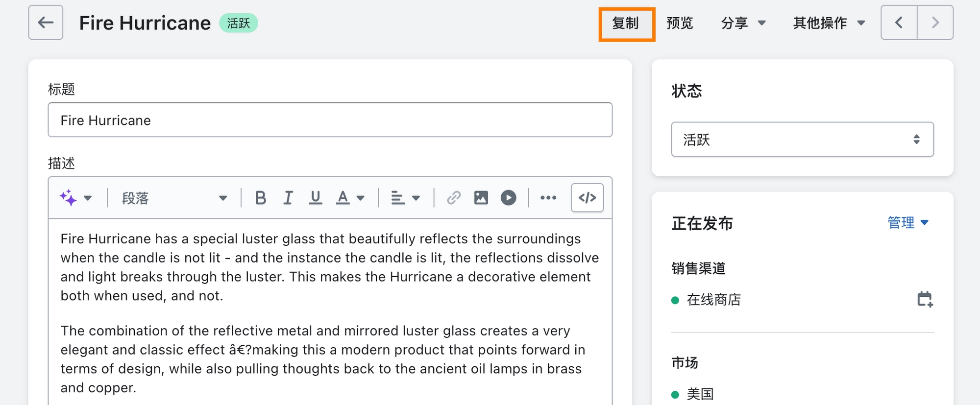This screenshot has width=980, height=405.
Task: Click the 复制 duplicate button
Action: 626,23
